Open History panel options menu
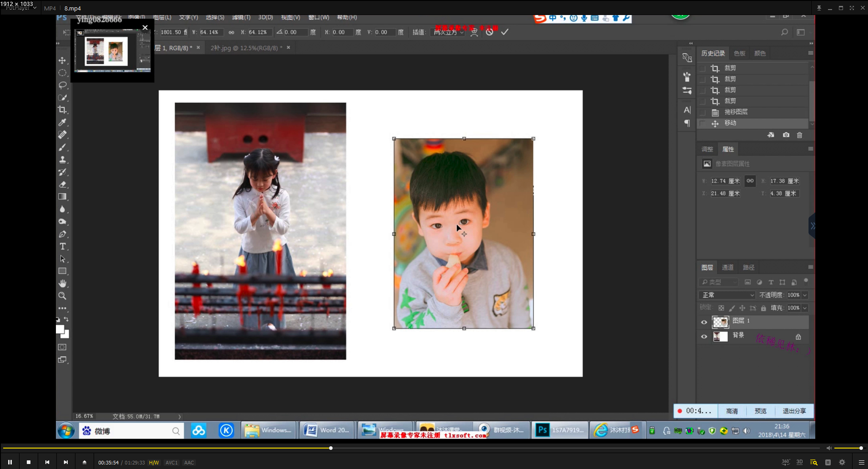Image resolution: width=868 pixels, height=469 pixels. tap(810, 53)
